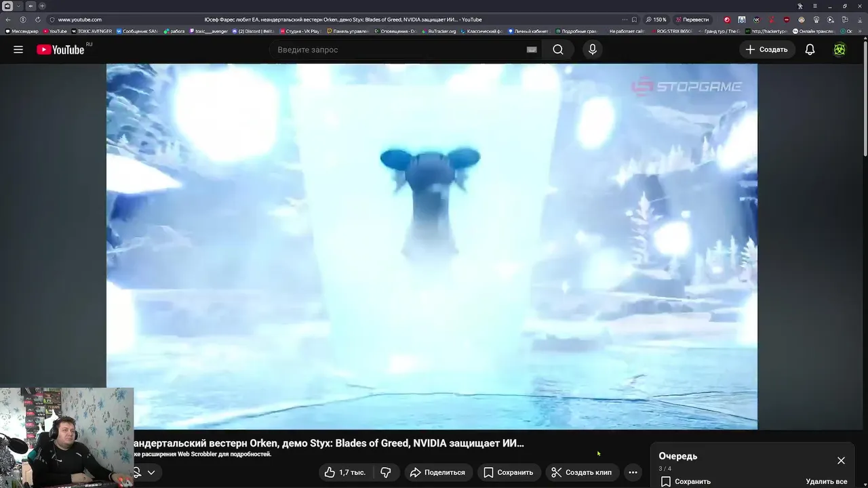868x488 pixels.
Task: Dislike the video with the thumbs-down button
Action: tap(386, 472)
